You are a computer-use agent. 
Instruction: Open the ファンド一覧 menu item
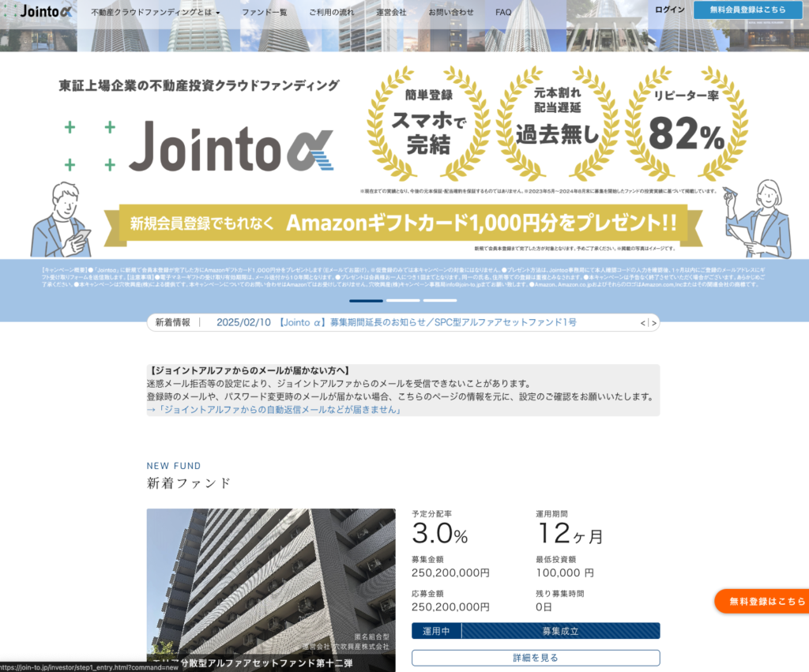(265, 13)
